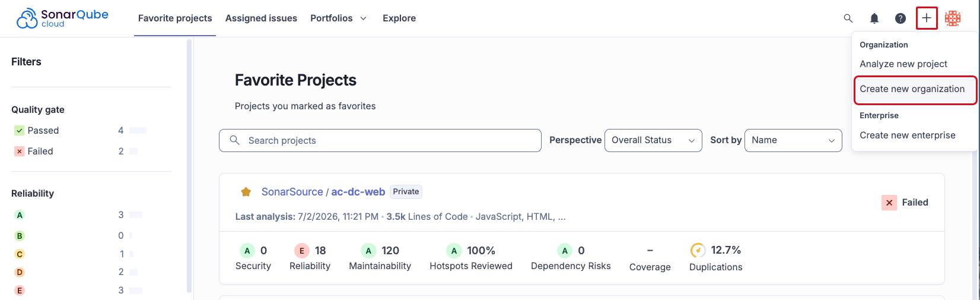980x300 pixels.
Task: Open the notifications bell icon
Action: coord(874,18)
